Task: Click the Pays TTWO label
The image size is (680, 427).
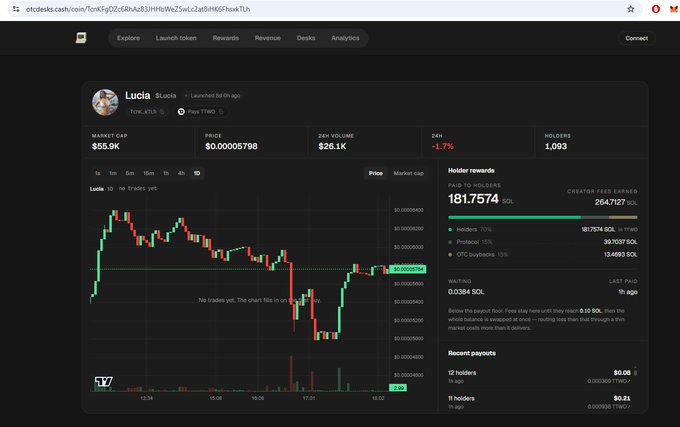Action: (201, 112)
